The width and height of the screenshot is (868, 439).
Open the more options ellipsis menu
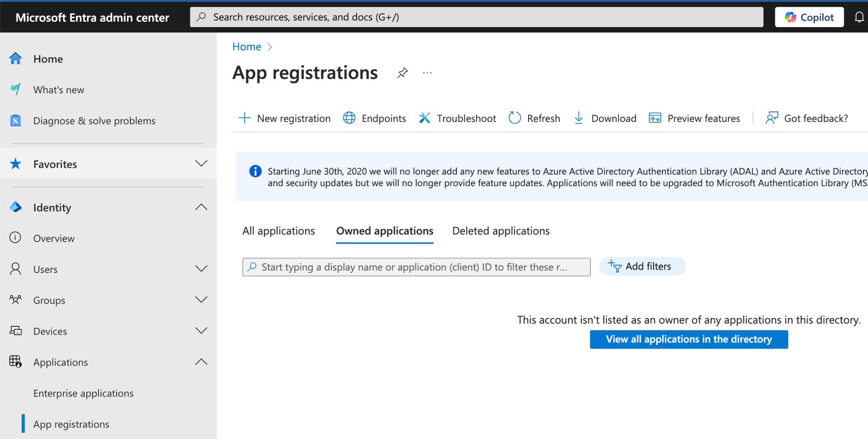(x=427, y=73)
